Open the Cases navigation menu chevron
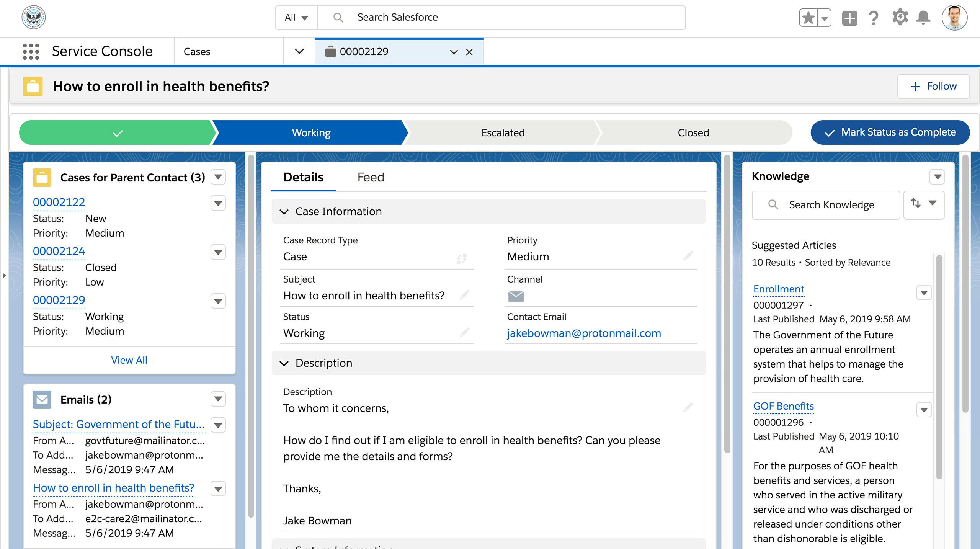Viewport: 980px width, 549px height. 299,51
